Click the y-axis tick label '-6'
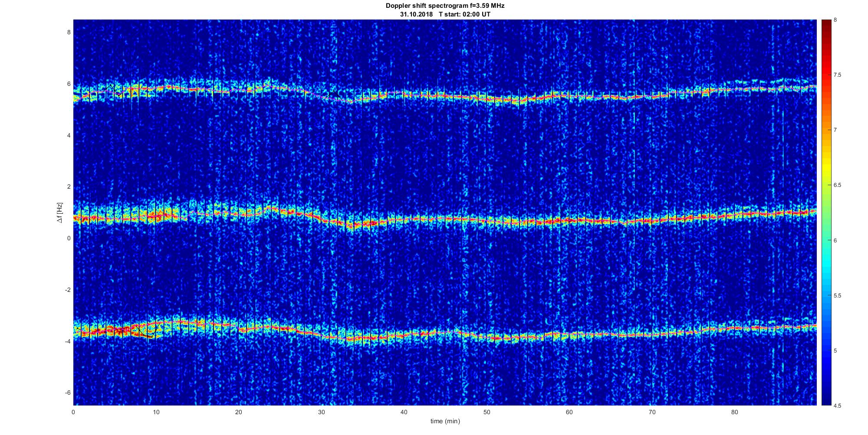Image resolution: width=868 pixels, height=435 pixels. coord(68,392)
